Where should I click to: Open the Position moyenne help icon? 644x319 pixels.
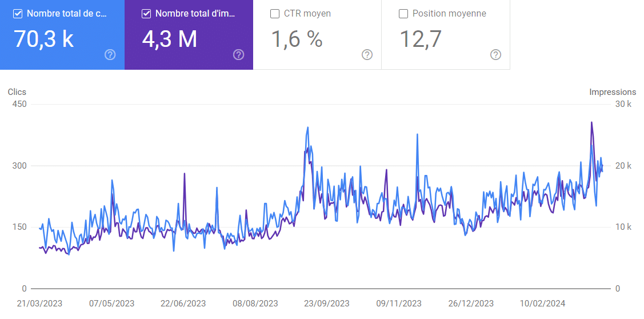(x=496, y=55)
